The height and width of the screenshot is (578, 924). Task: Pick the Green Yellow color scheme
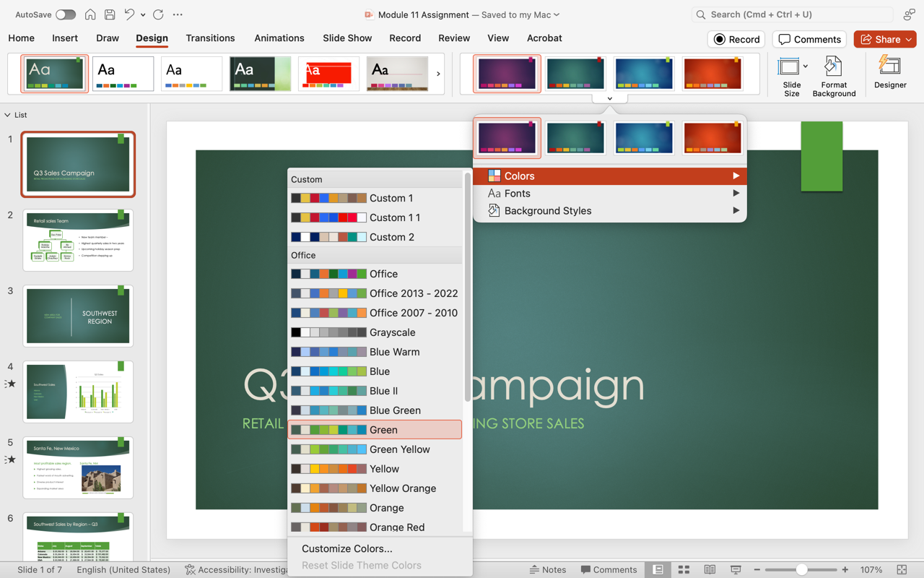pos(375,449)
